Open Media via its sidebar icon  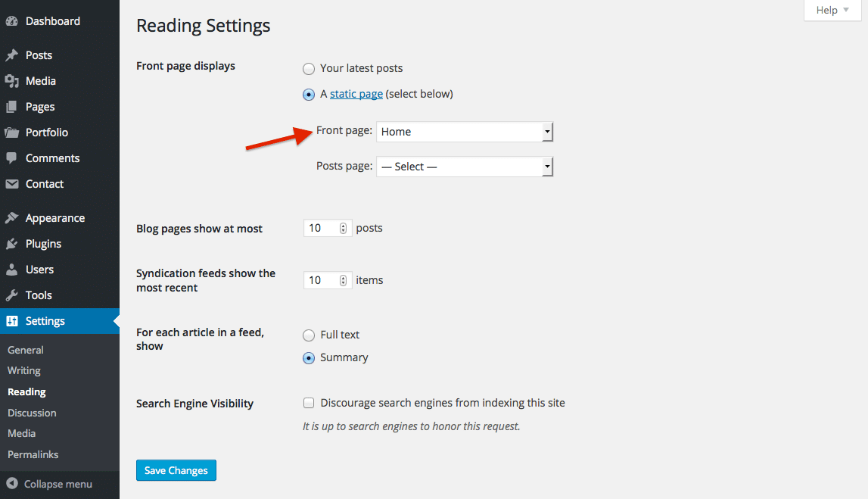click(x=11, y=81)
